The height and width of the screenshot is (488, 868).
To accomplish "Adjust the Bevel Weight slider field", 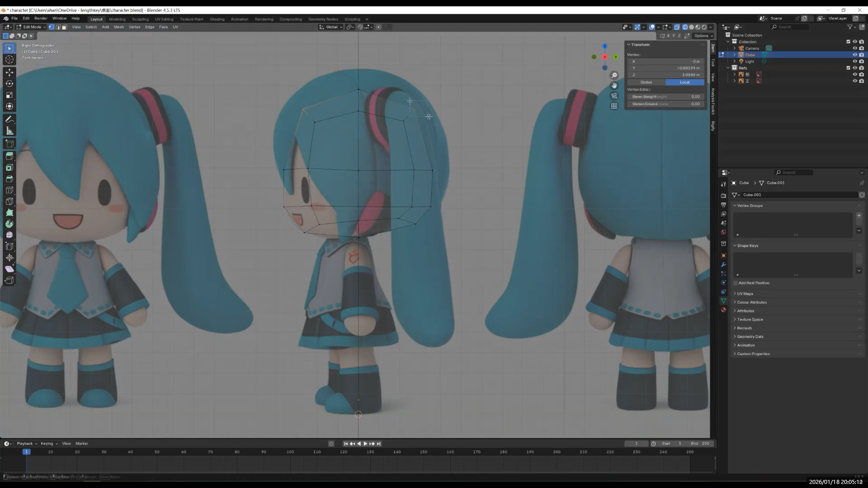I will tap(665, 97).
